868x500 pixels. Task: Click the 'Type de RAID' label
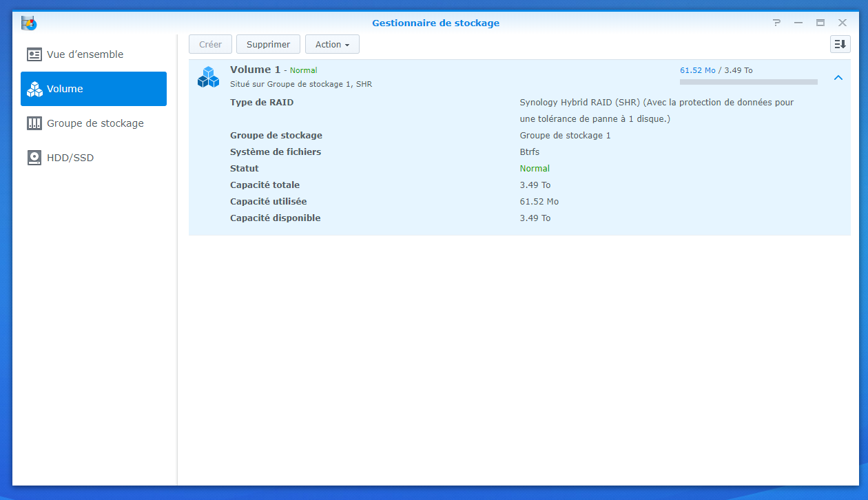coord(262,103)
